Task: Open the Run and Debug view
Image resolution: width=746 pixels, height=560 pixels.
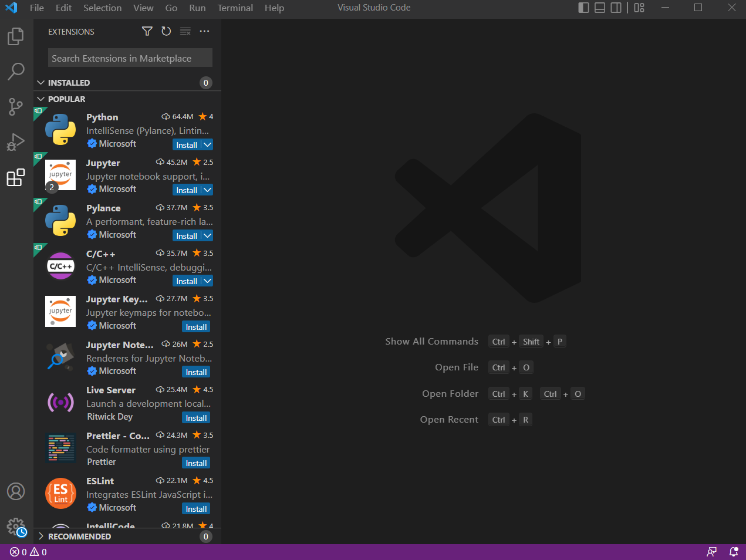Action: pos(16,142)
